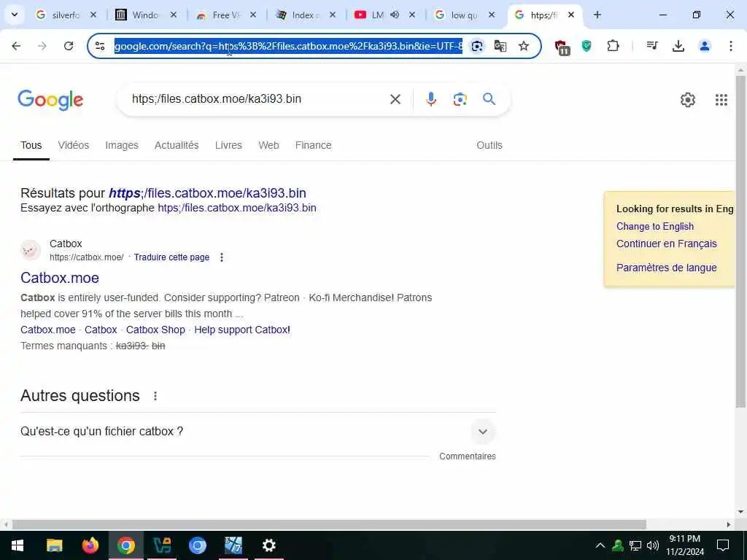Open Chrome three-dot menu

point(731,46)
